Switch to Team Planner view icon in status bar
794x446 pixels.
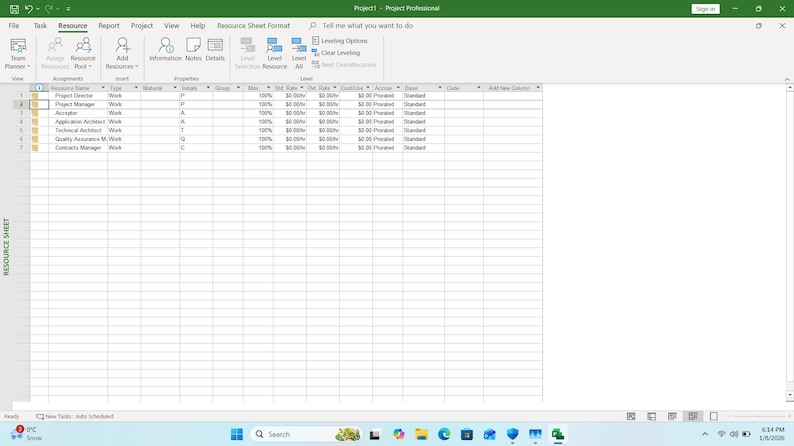point(672,417)
